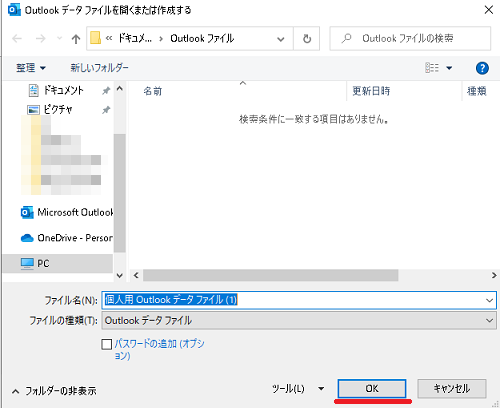This screenshot has height=408, width=500.
Task: Refresh the Outlook ファイル folder view
Action: point(307,39)
